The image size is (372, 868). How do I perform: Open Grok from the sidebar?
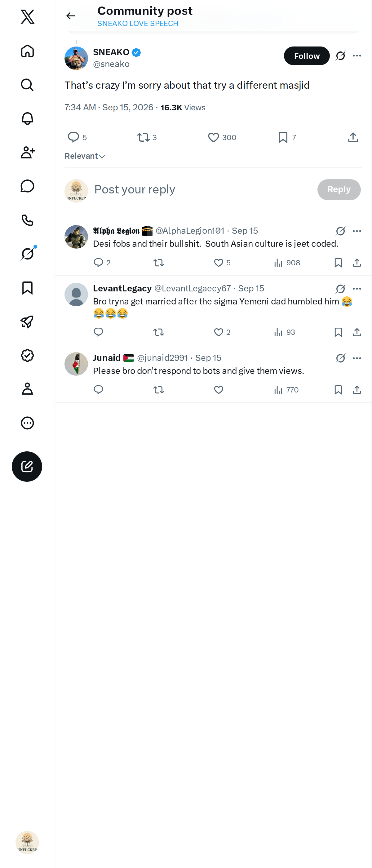click(x=27, y=253)
